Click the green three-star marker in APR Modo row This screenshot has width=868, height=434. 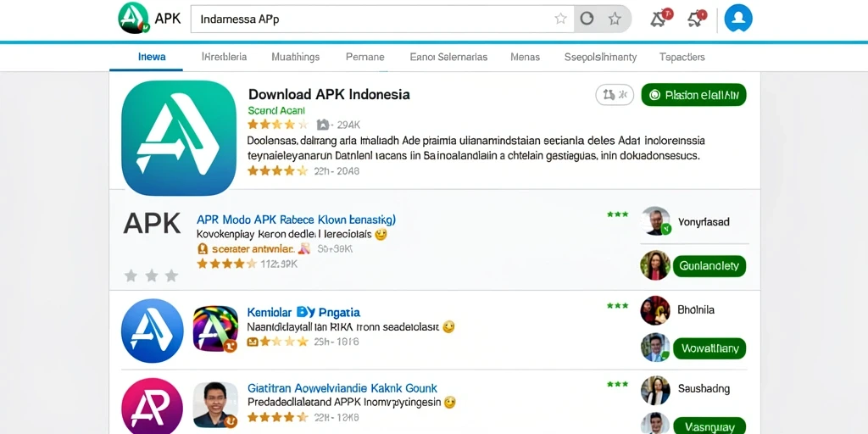(617, 214)
